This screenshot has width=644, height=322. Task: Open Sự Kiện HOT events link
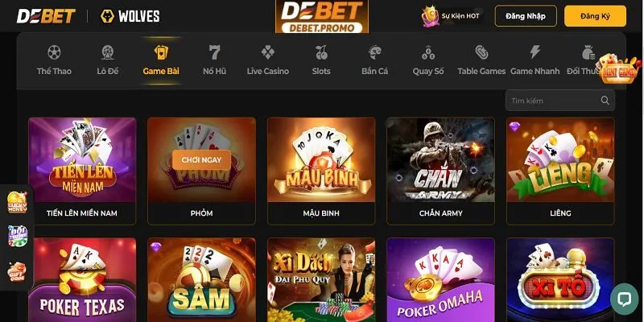click(451, 16)
